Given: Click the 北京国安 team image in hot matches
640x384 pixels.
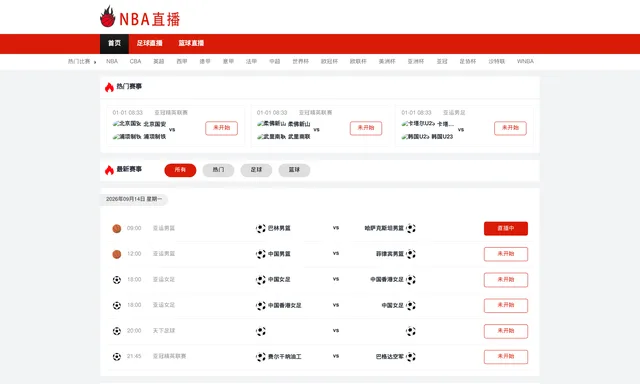Looking at the screenshot, I should 127,124.
